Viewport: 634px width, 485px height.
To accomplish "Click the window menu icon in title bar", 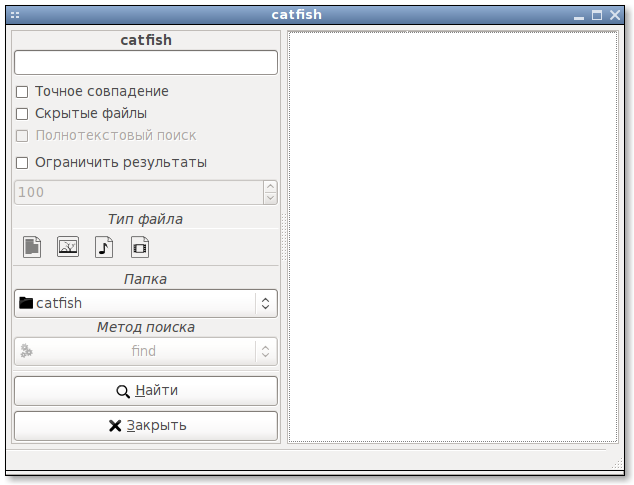I will point(15,15).
